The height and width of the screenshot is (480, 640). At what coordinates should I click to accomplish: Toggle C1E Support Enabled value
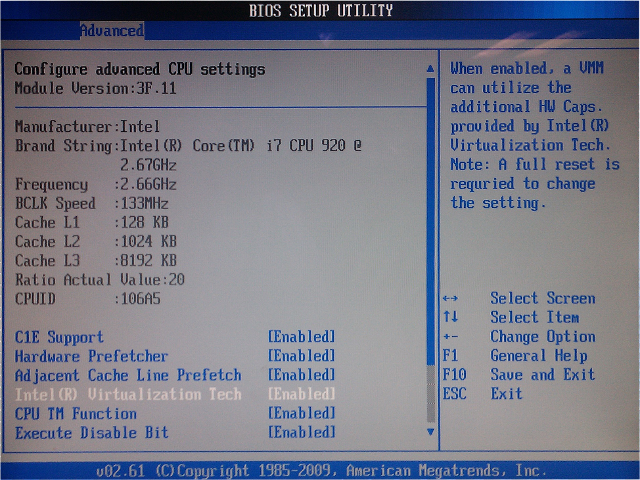point(302,337)
